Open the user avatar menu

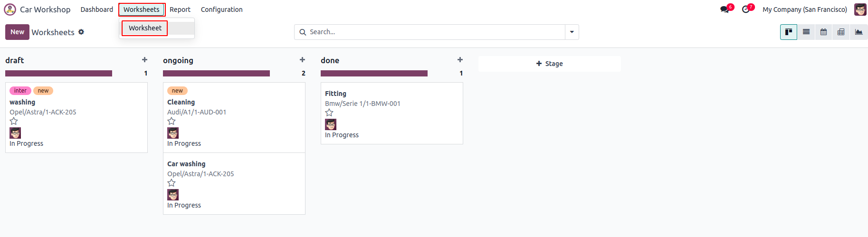coord(860,9)
